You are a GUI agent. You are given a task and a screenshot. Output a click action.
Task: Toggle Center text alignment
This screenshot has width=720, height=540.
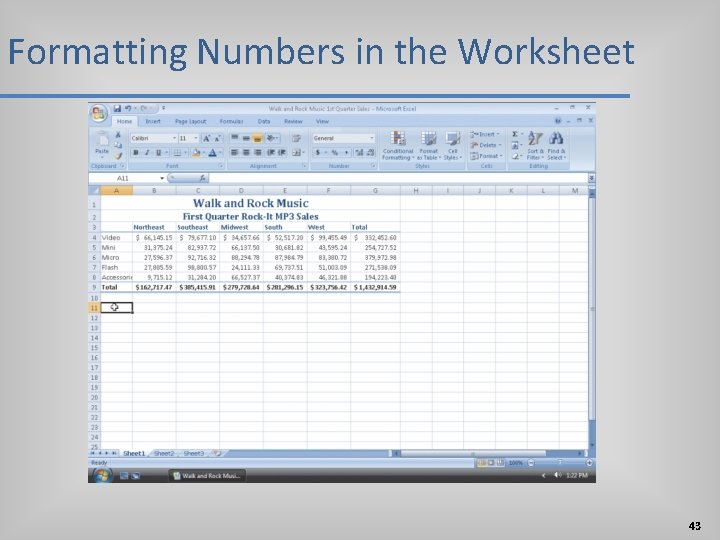246,152
